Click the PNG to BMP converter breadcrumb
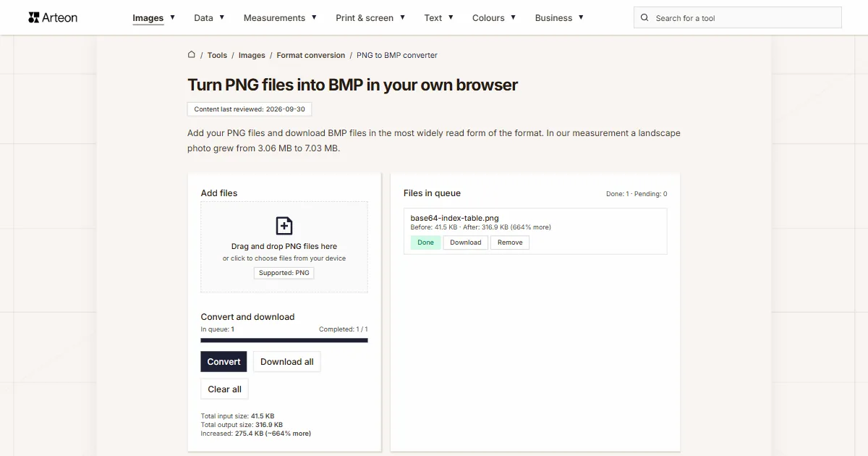 [397, 55]
